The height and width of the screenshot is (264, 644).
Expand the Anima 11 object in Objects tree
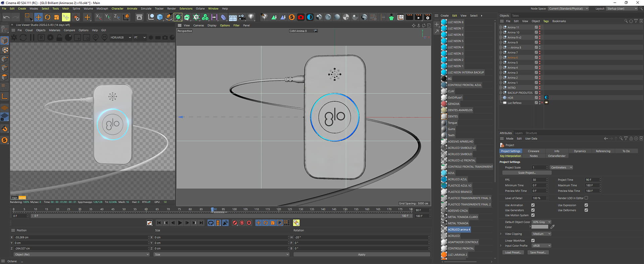coord(501,27)
